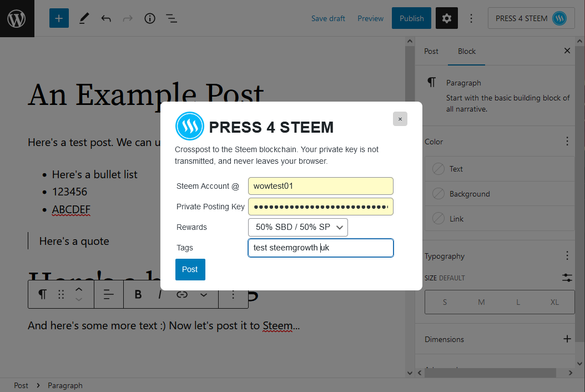Click the Preview button
The height and width of the screenshot is (392, 585).
click(x=370, y=18)
